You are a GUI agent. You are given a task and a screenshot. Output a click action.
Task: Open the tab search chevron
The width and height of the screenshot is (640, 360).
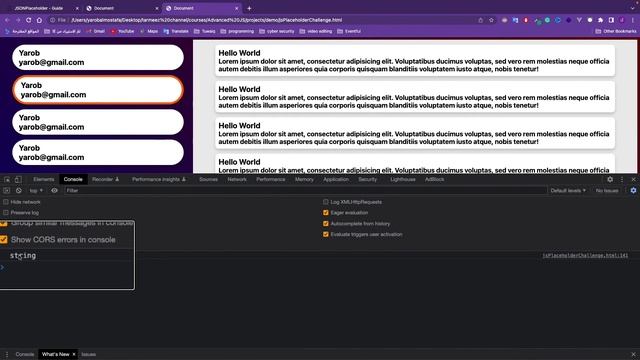[633, 8]
